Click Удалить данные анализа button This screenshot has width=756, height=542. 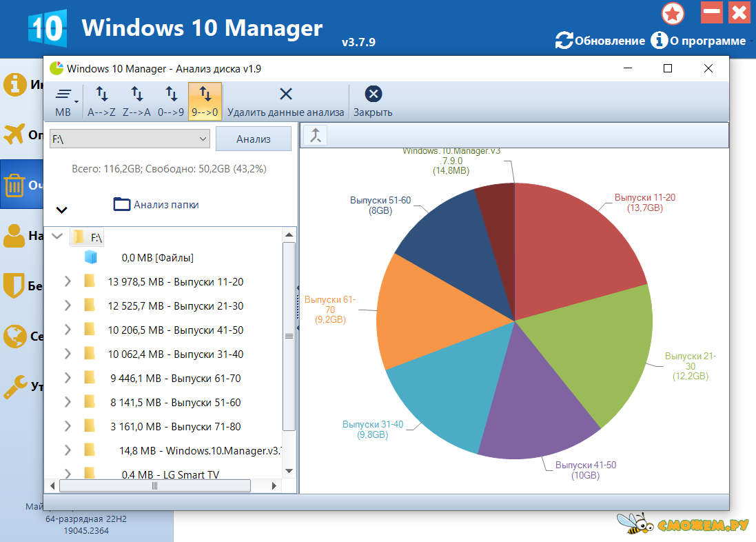pyautogui.click(x=286, y=102)
